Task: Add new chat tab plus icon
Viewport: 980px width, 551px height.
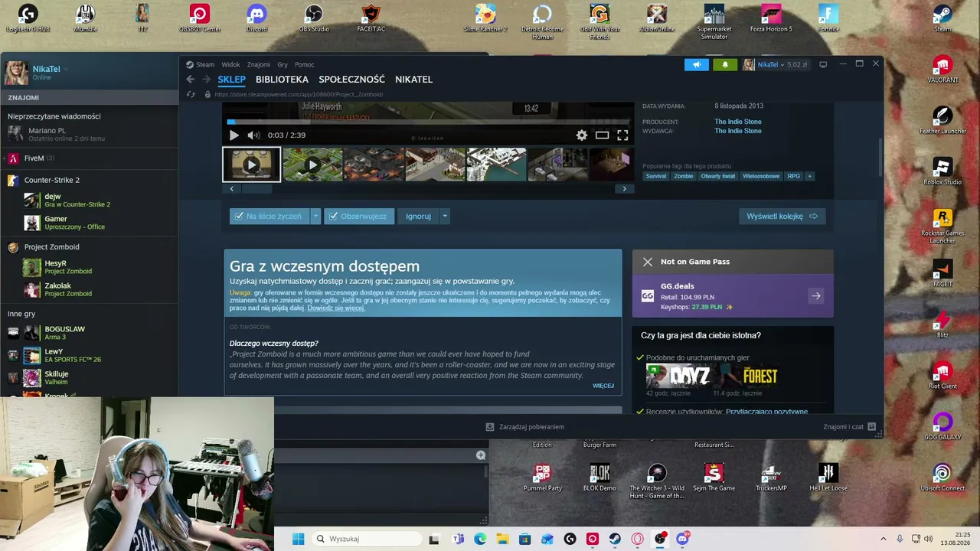Action: [x=481, y=455]
